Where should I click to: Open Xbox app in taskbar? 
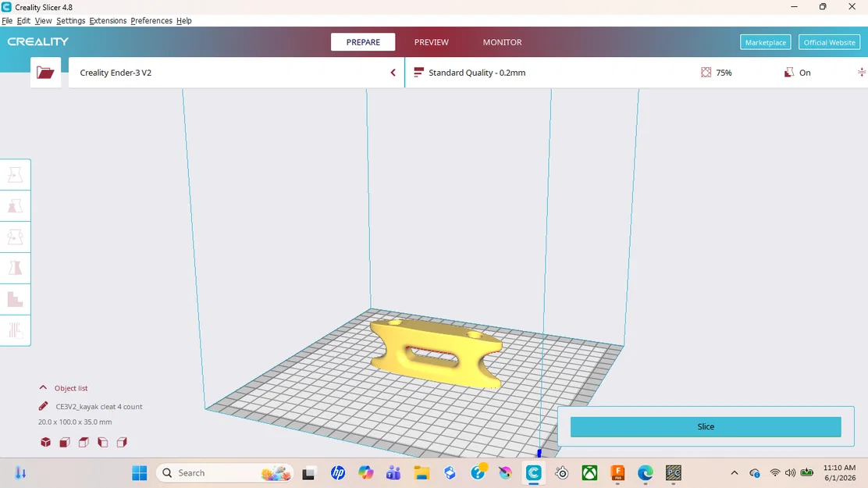coord(589,473)
